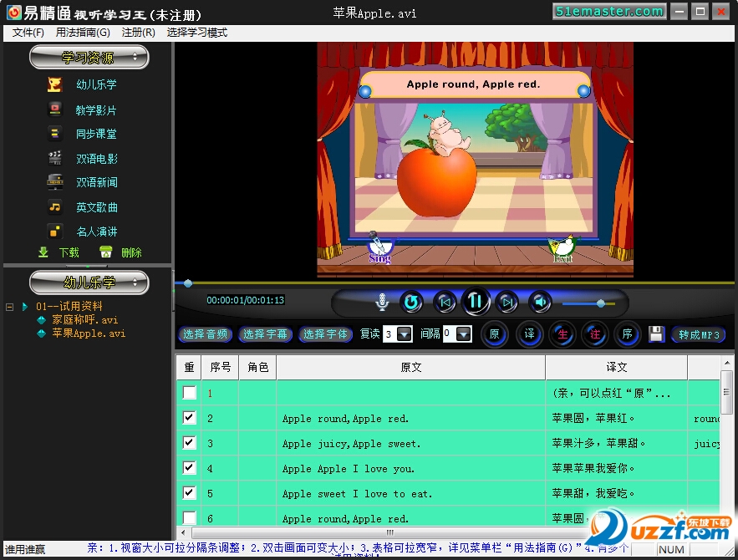The height and width of the screenshot is (560, 738).
Task: Click the 选择字体 button
Action: click(326, 334)
